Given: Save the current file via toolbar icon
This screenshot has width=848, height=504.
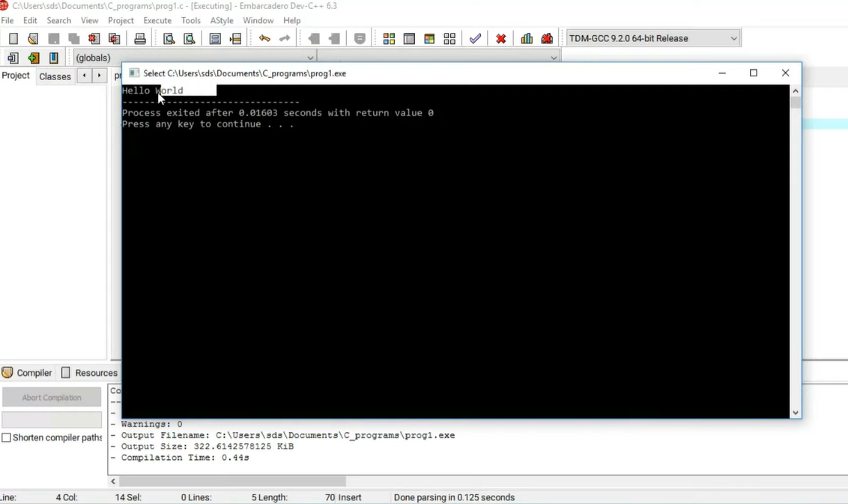Looking at the screenshot, I should click(x=53, y=38).
